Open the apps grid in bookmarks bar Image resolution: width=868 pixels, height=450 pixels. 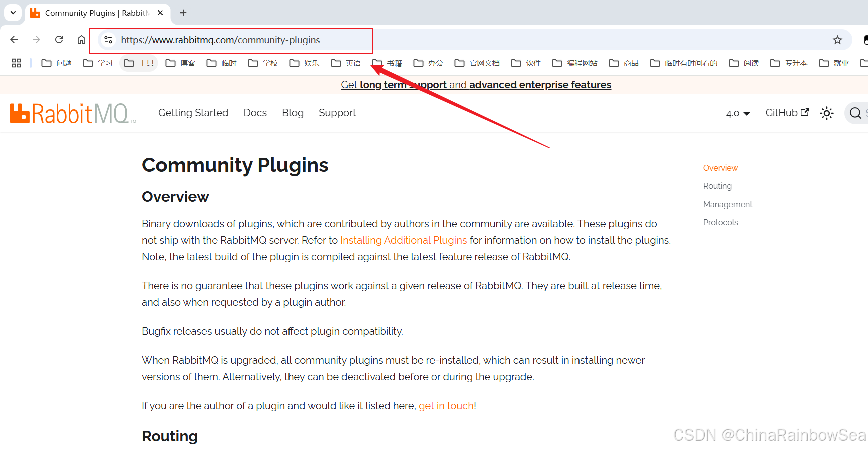[x=16, y=63]
